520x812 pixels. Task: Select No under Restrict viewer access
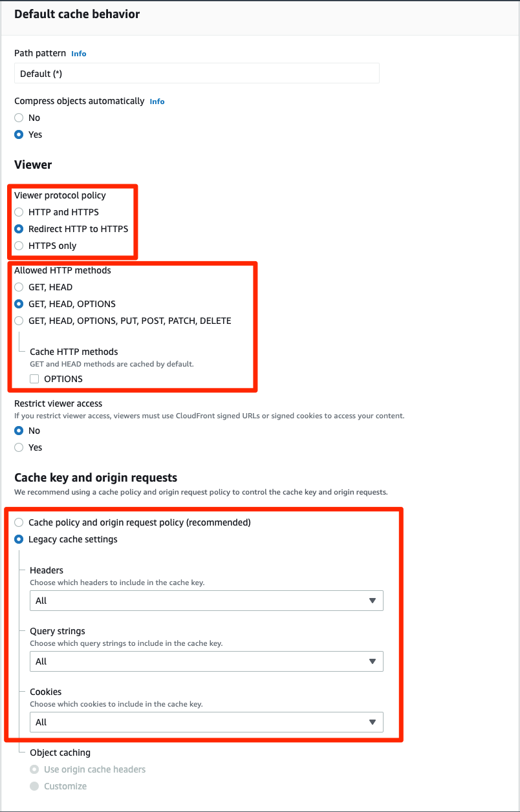[x=19, y=431]
